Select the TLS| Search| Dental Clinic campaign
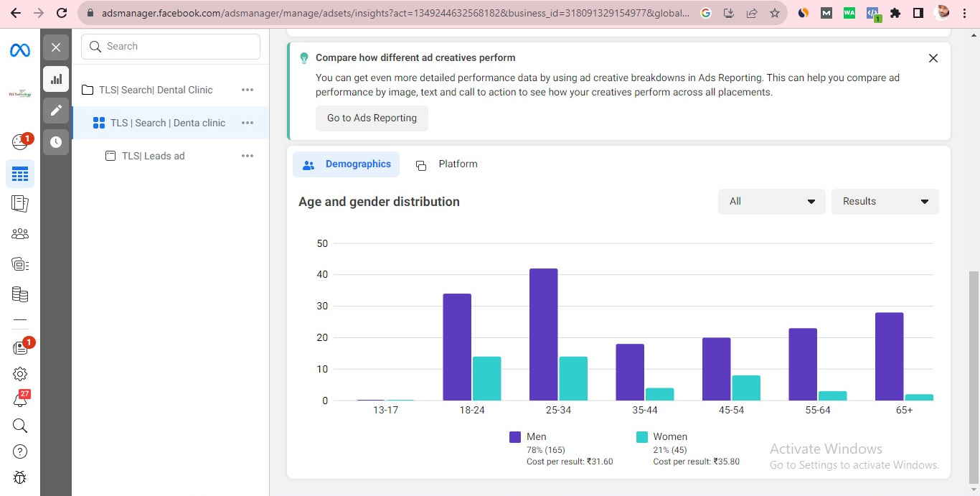Image resolution: width=980 pixels, height=496 pixels. pos(156,90)
